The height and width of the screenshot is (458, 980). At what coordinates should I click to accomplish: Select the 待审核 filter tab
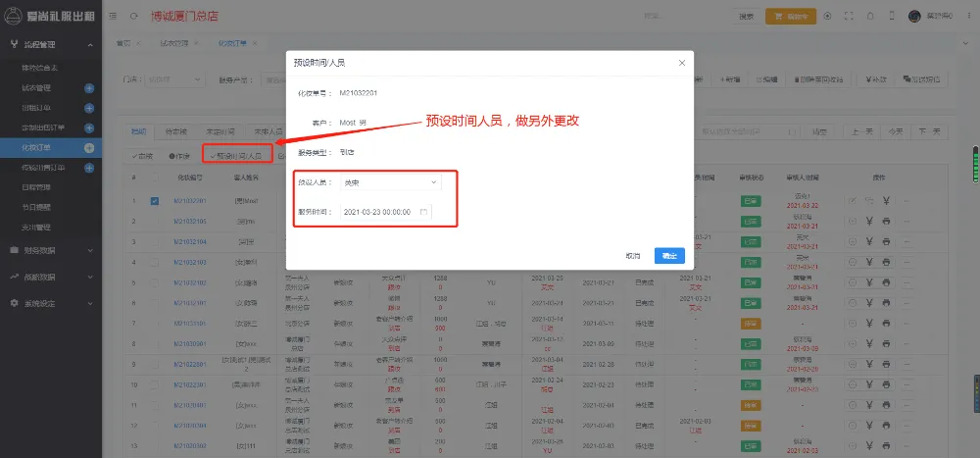coord(176,130)
